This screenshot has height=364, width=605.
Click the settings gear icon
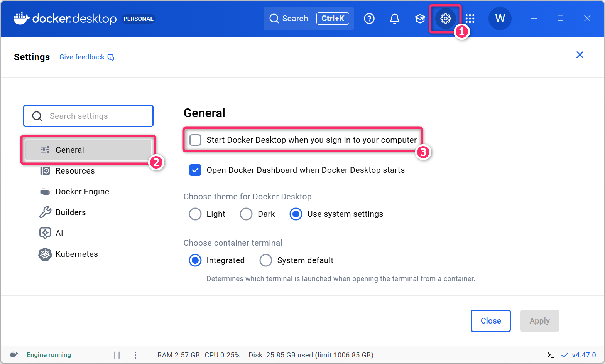pyautogui.click(x=445, y=19)
